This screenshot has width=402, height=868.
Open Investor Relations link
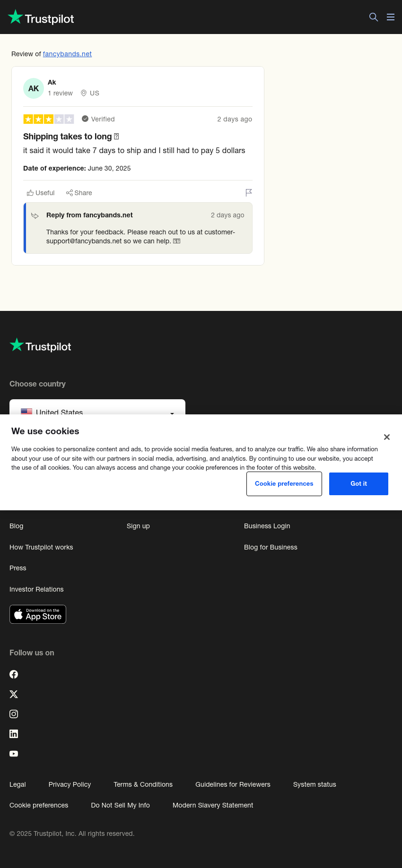[x=36, y=589]
